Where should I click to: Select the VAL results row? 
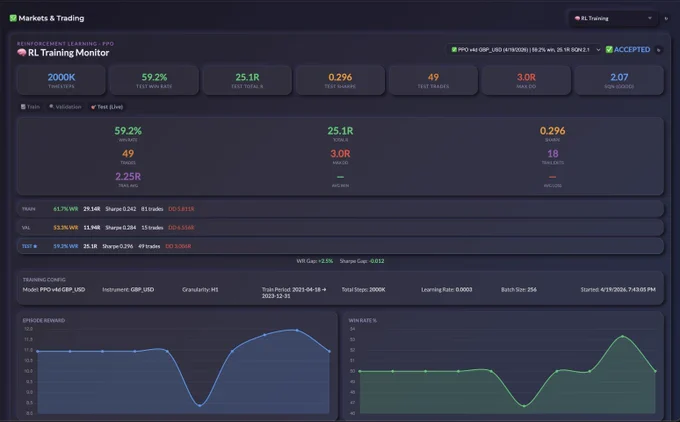tap(340, 228)
